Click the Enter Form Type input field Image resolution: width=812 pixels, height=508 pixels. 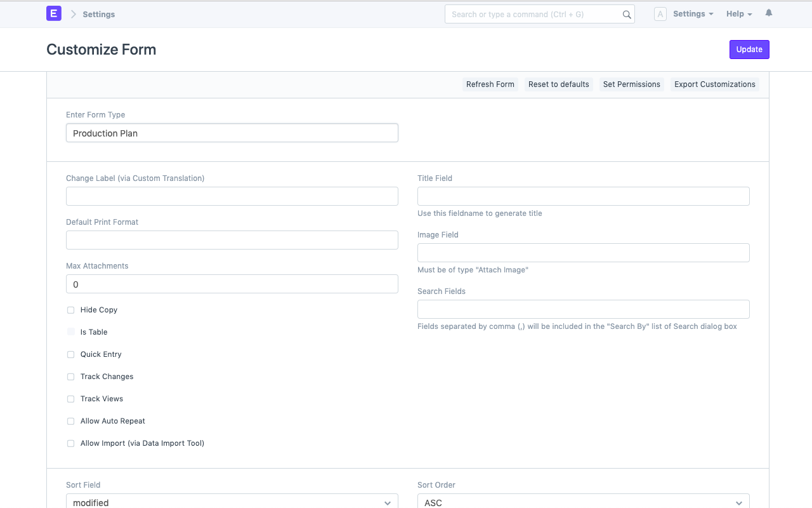click(232, 133)
